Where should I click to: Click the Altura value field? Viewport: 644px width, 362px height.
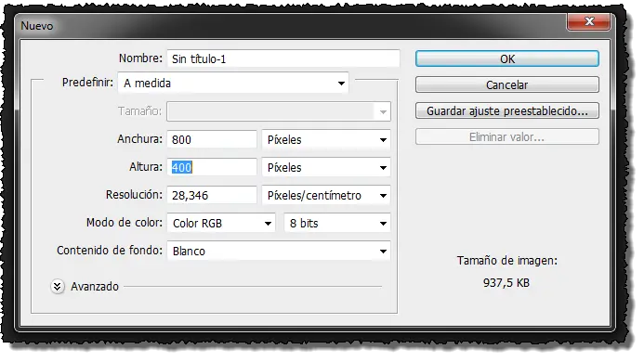tap(212, 167)
